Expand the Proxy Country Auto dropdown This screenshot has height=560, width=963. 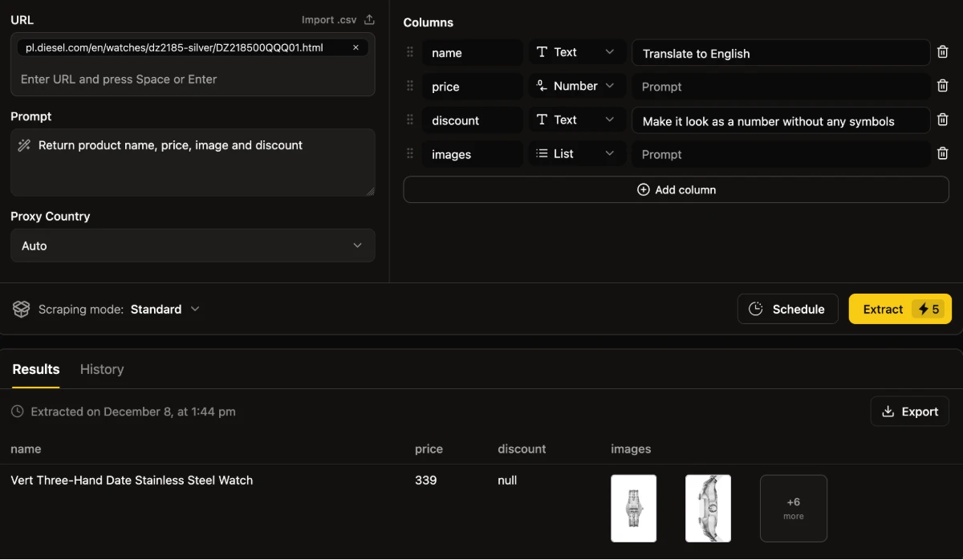pyautogui.click(x=193, y=246)
